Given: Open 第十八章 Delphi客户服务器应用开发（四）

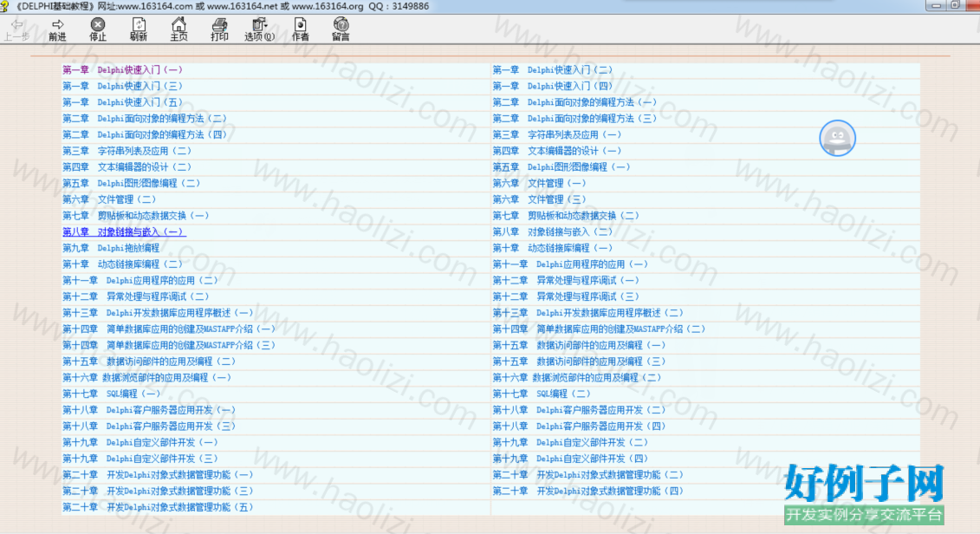Looking at the screenshot, I should tap(579, 427).
